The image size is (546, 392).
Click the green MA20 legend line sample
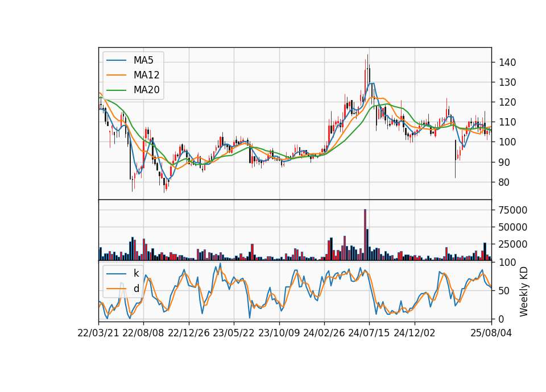[116, 90]
